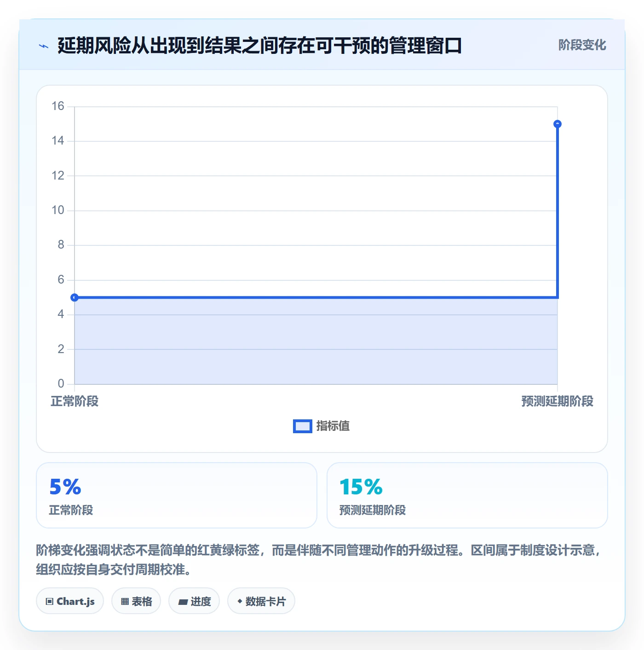Screen dimensions: 644x650
Task: Click the card title 延期风险从出现到结果之间存在可干预的管理窗口
Action: (x=260, y=46)
